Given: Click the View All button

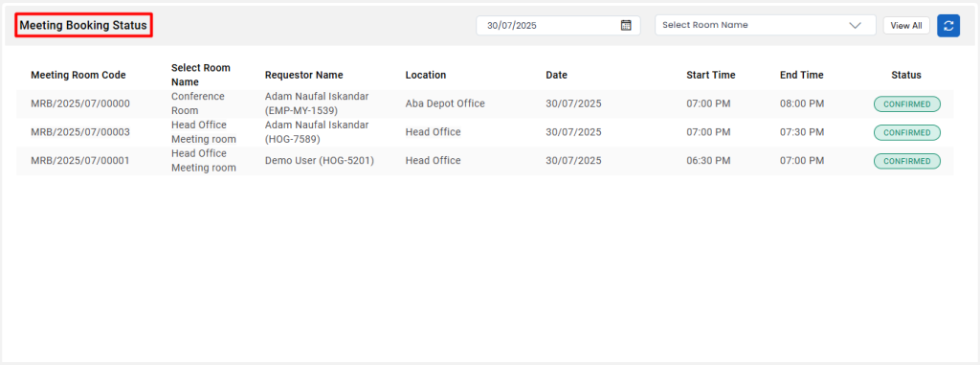Looking at the screenshot, I should 906,26.
